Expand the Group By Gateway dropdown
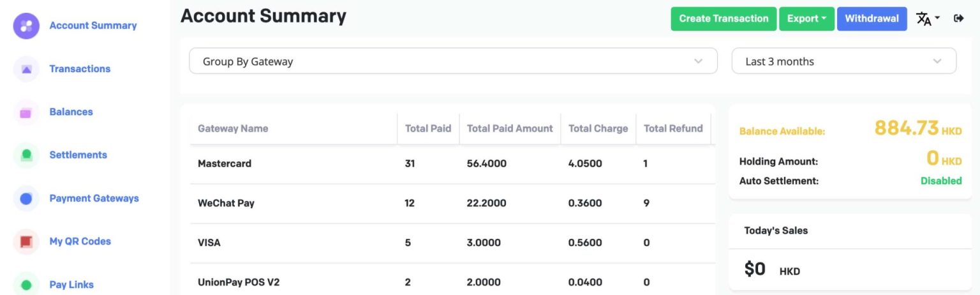Image resolution: width=980 pixels, height=295 pixels. [x=453, y=61]
